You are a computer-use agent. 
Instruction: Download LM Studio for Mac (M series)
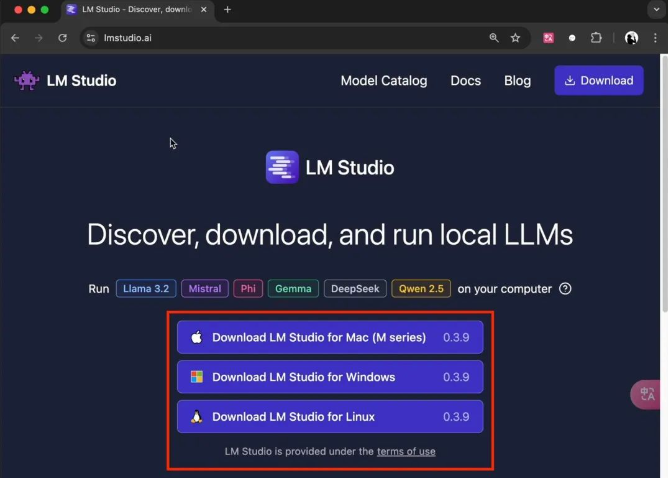tap(330, 337)
